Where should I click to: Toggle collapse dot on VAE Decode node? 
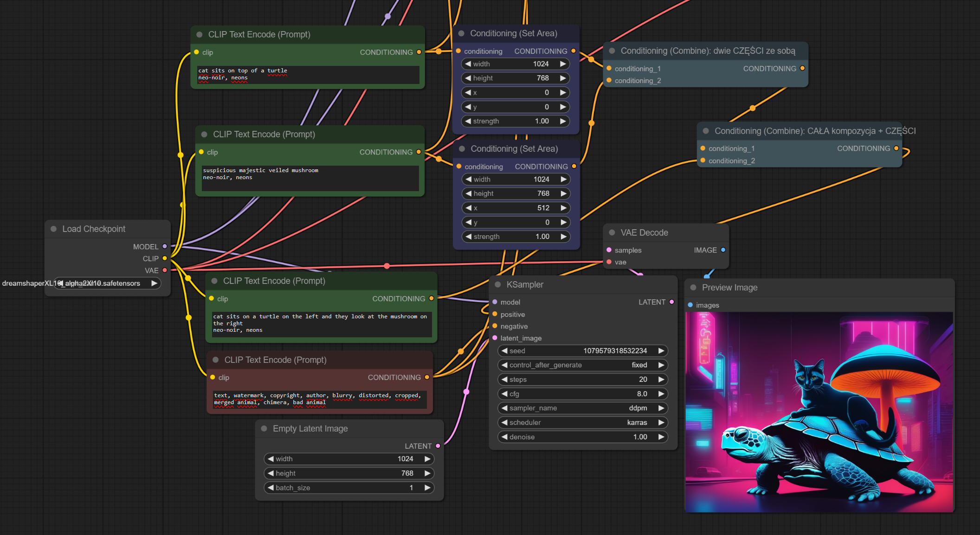point(612,232)
